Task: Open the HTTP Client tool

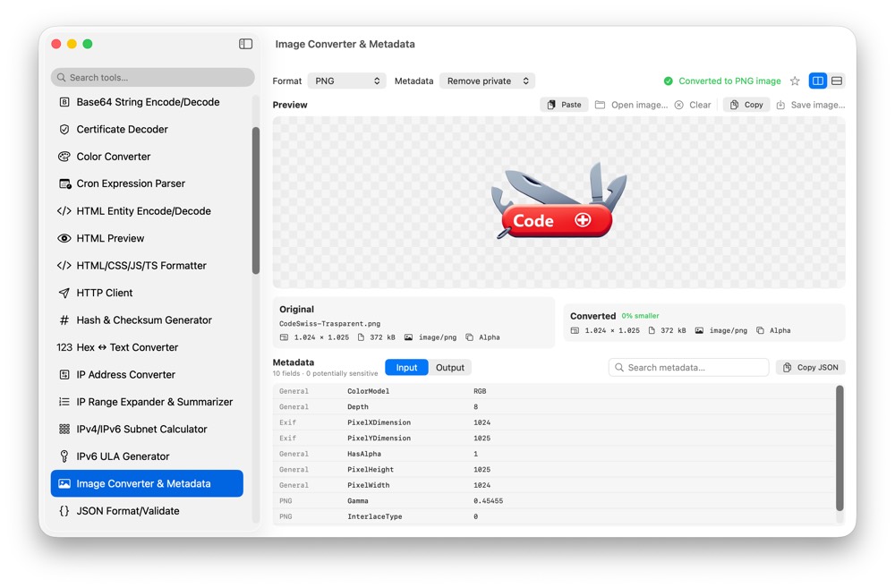Action: (147, 293)
